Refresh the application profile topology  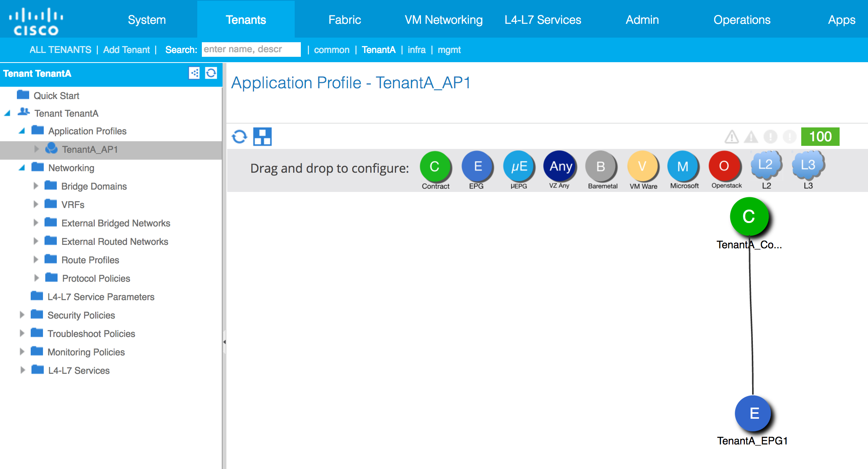pos(239,137)
